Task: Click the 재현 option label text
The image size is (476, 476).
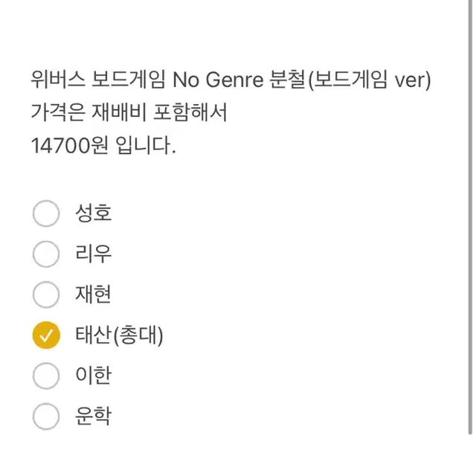Action: pos(93,295)
